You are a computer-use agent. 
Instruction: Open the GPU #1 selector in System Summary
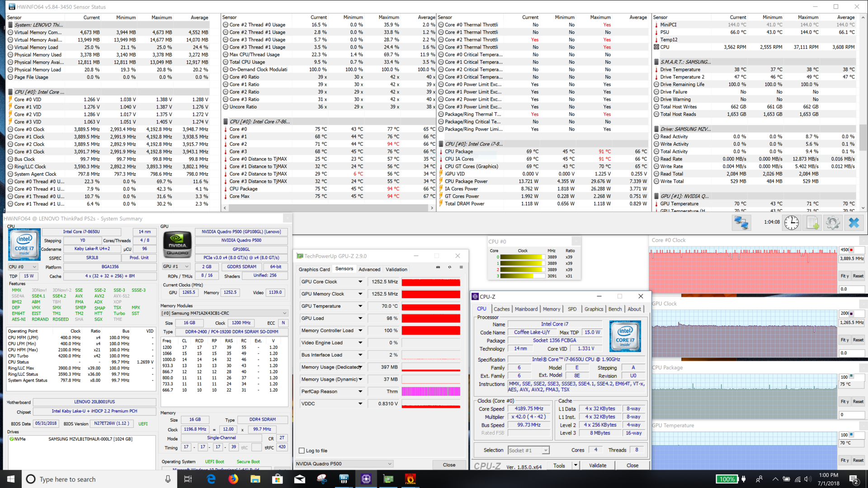176,267
